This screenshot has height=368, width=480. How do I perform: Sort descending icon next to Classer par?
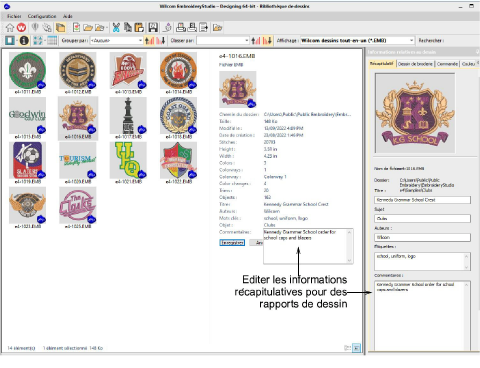[267, 40]
